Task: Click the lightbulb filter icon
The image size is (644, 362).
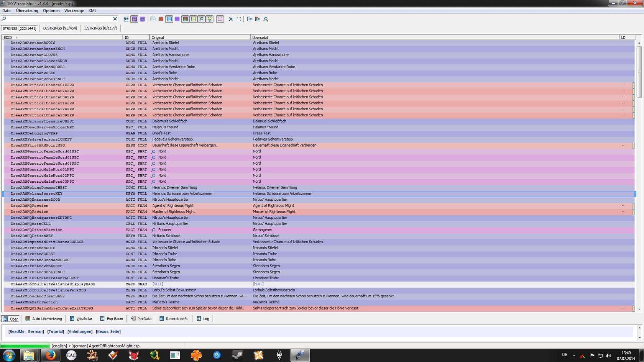Action: (209, 19)
